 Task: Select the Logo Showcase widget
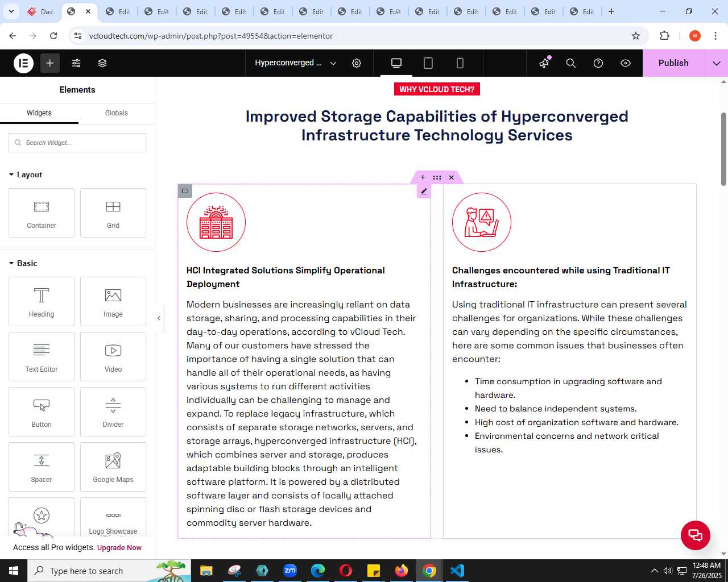tap(113, 517)
